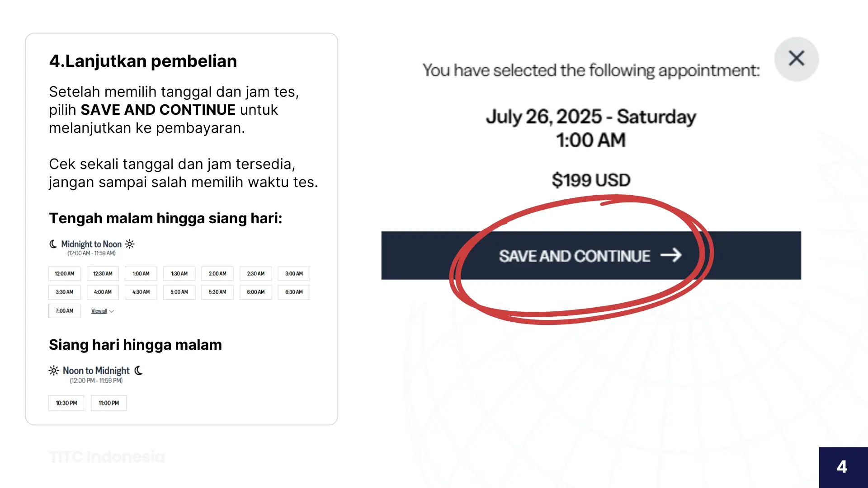Click the moon icon after Noon to Midnight

[x=139, y=371]
